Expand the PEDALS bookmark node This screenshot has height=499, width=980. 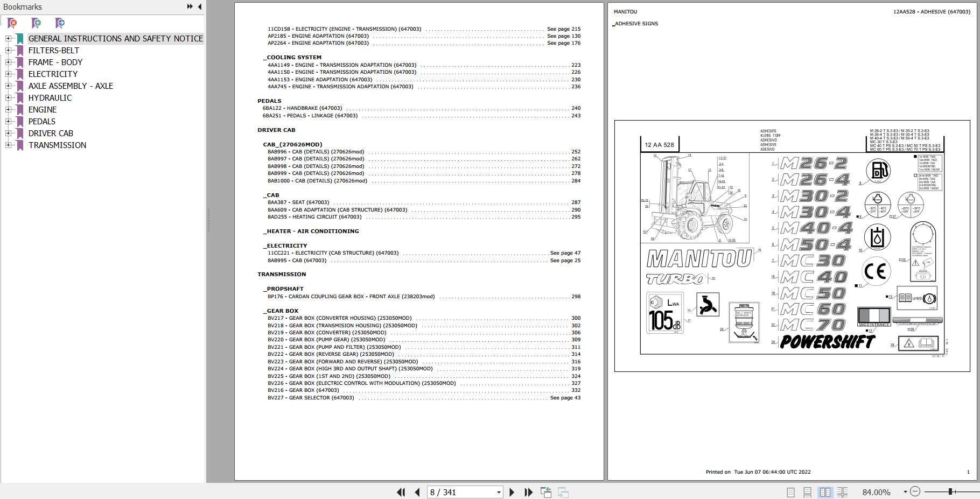pyautogui.click(x=8, y=121)
